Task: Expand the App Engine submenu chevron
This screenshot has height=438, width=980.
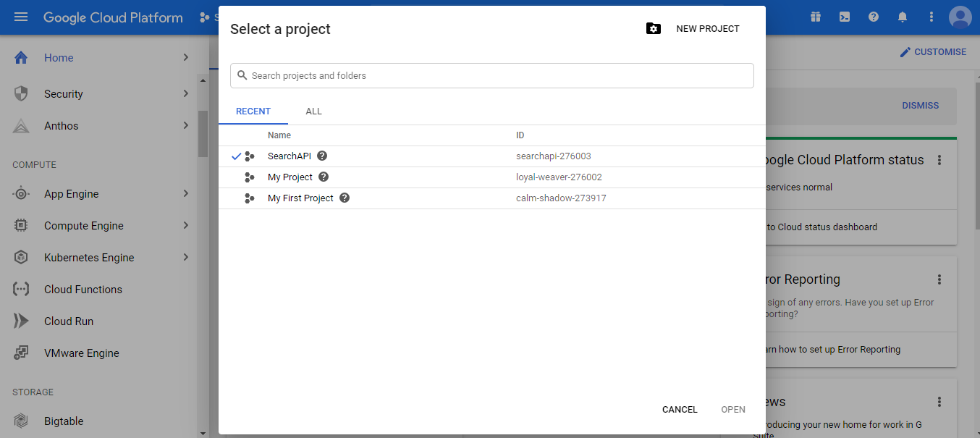Action: (186, 193)
